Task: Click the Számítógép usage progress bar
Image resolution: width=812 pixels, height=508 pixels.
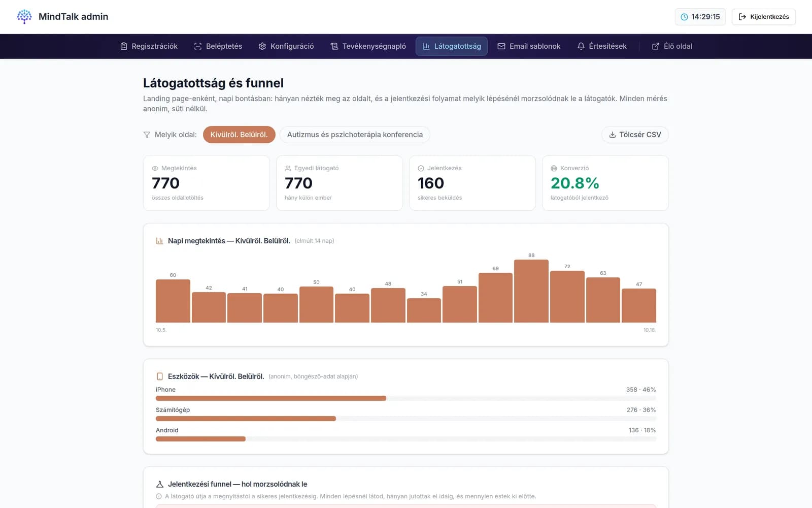Action: click(x=405, y=419)
